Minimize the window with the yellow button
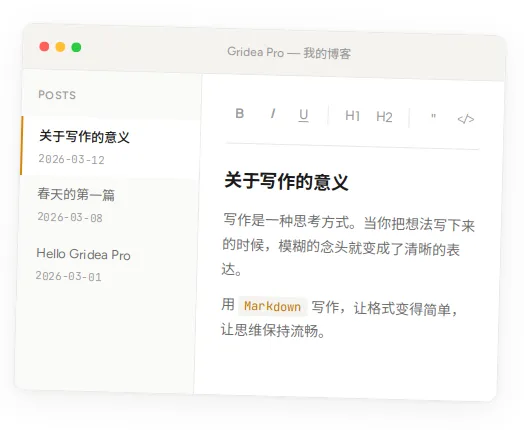 click(60, 47)
